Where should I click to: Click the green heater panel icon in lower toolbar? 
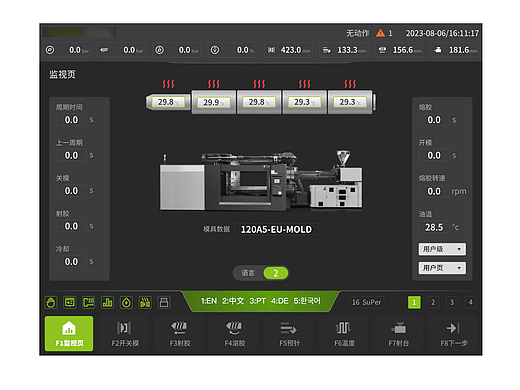[89, 302]
